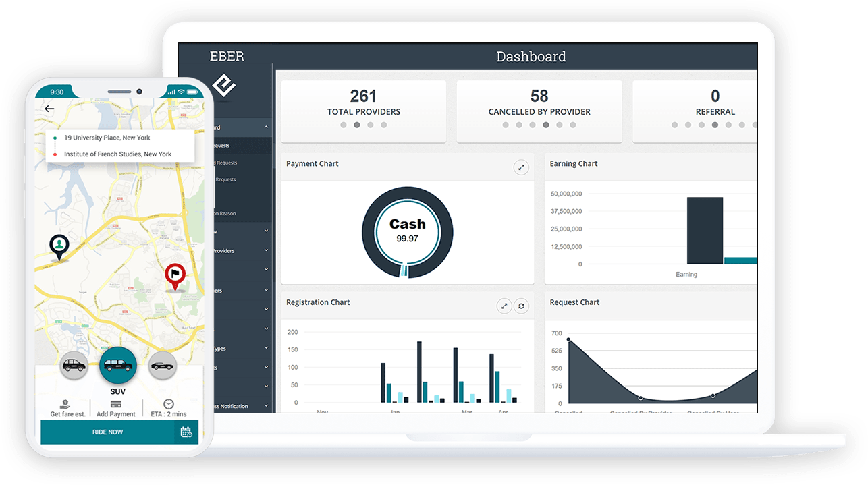Tap the Get fare est. hand-coin icon

coord(64,404)
